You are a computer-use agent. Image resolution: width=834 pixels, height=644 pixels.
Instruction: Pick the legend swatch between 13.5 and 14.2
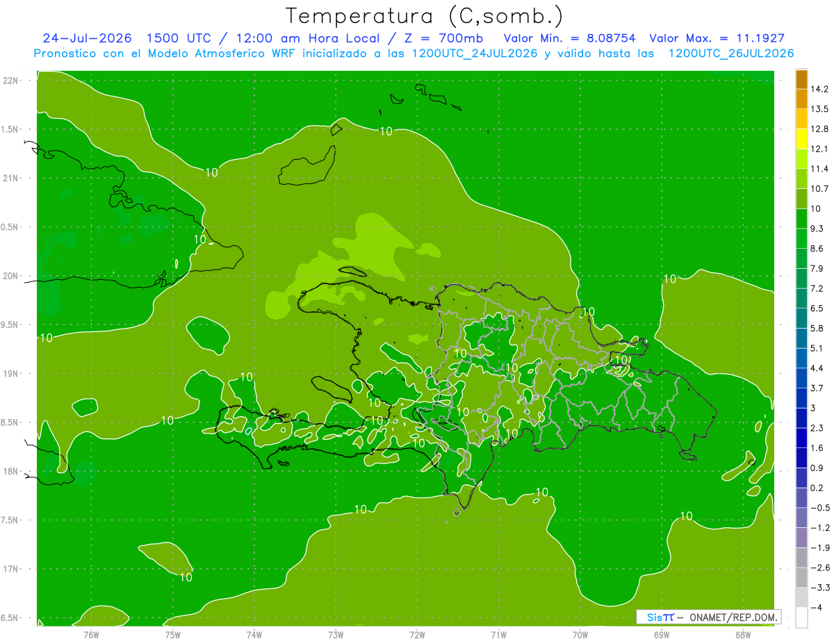[801, 99]
